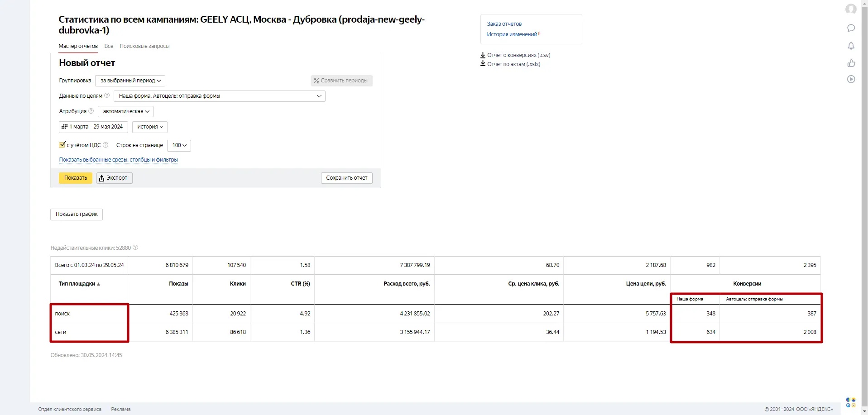Click the video play icon in sidebar
The height and width of the screenshot is (415, 868).
click(851, 80)
